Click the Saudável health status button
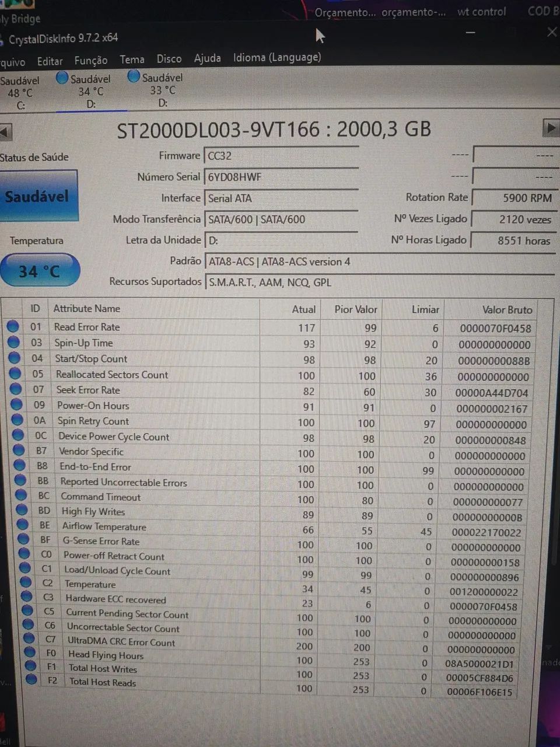560x747 pixels. coord(38,196)
